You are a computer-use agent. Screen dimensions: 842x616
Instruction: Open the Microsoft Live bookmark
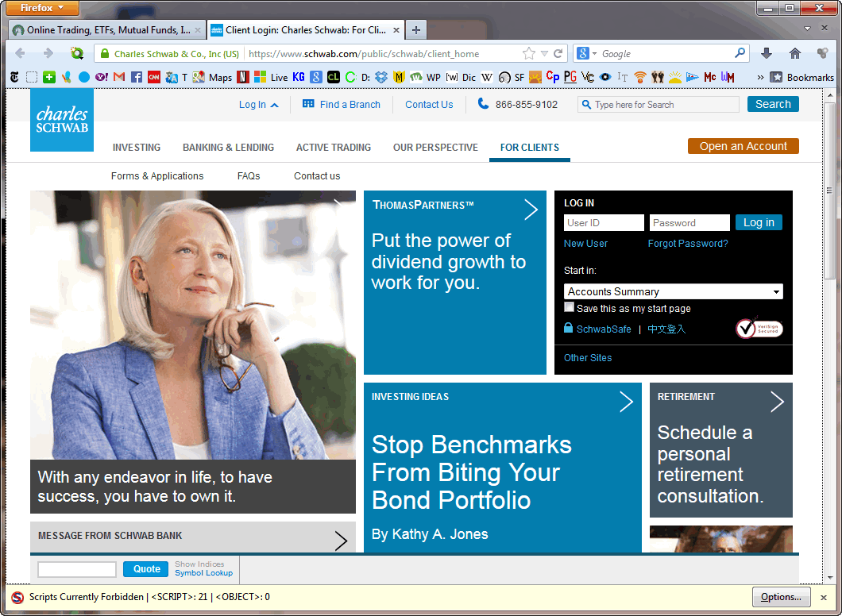pyautogui.click(x=271, y=77)
